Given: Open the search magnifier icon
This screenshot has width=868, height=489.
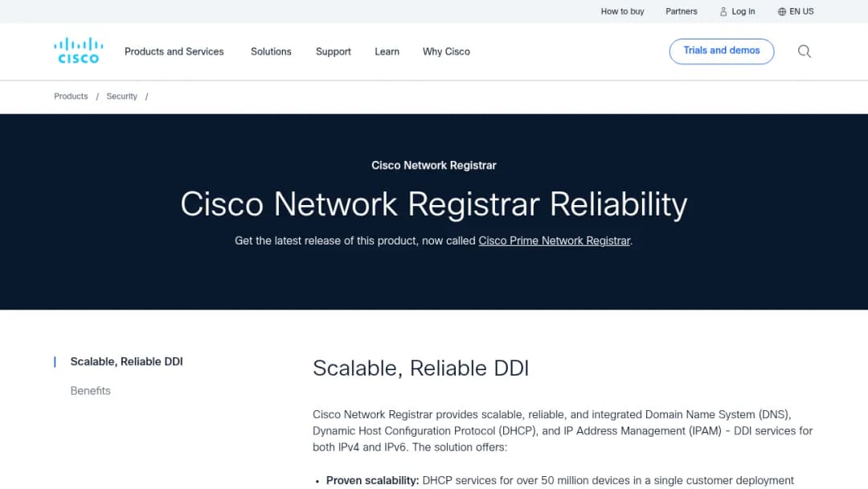Looking at the screenshot, I should (805, 51).
